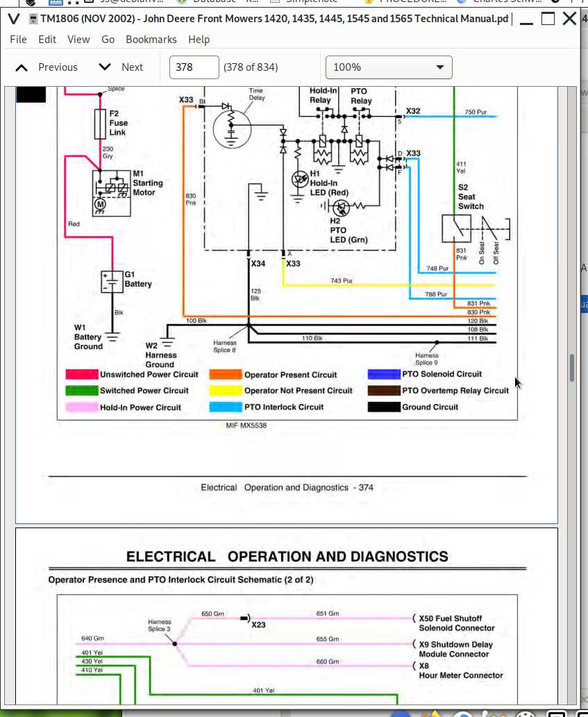Click the 'Harness Splice 8' label
Screen dimensions: 588x717
224,346
